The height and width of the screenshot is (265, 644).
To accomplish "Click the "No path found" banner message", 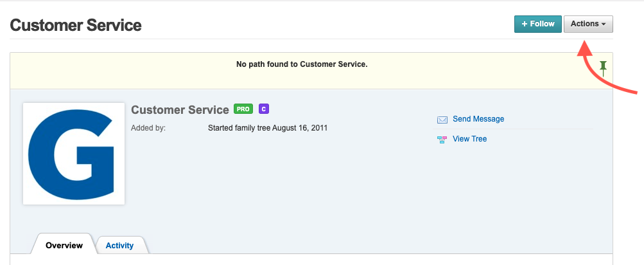I will [x=302, y=64].
